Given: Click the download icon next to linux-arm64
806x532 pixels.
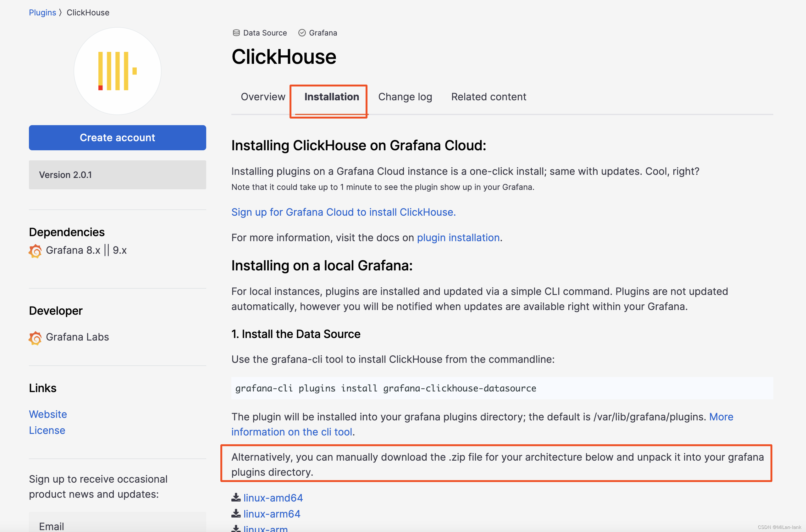Looking at the screenshot, I should [x=236, y=513].
